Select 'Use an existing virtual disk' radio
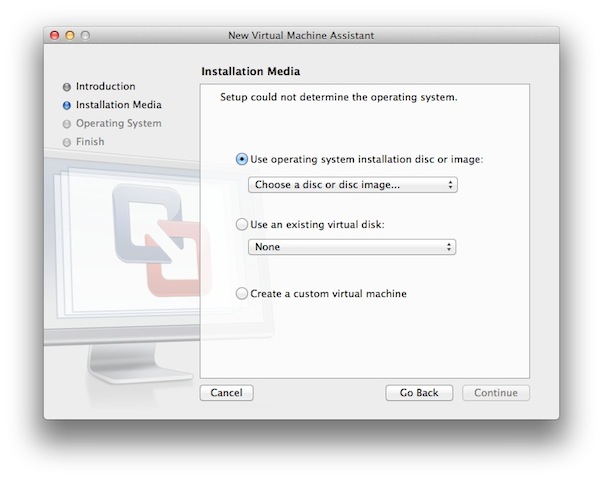The width and height of the screenshot is (603, 480). click(x=242, y=224)
